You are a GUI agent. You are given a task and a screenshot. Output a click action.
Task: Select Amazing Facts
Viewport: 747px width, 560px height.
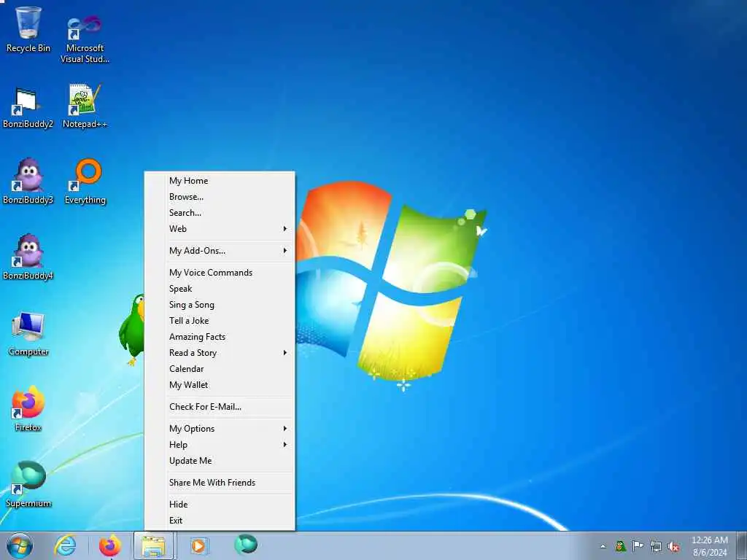(x=220, y=337)
